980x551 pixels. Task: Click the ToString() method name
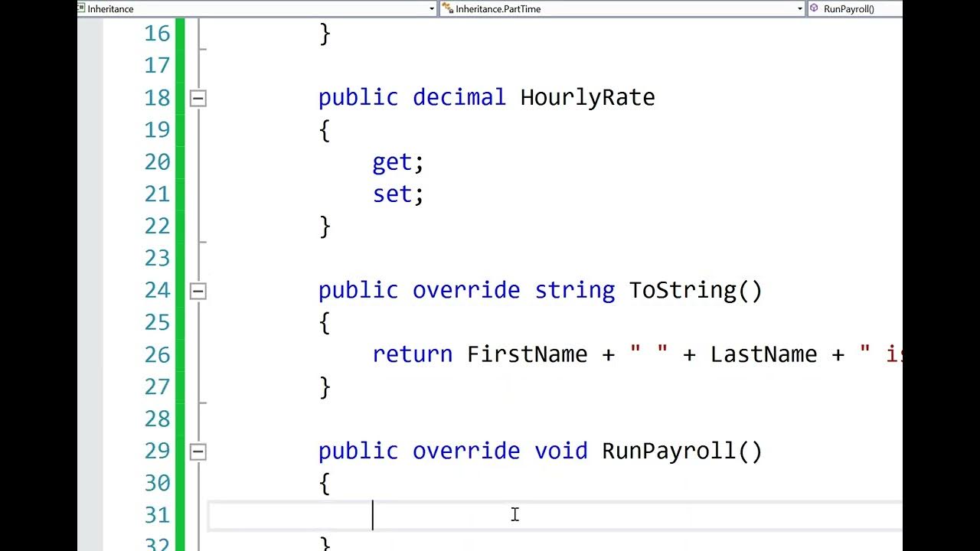695,291
